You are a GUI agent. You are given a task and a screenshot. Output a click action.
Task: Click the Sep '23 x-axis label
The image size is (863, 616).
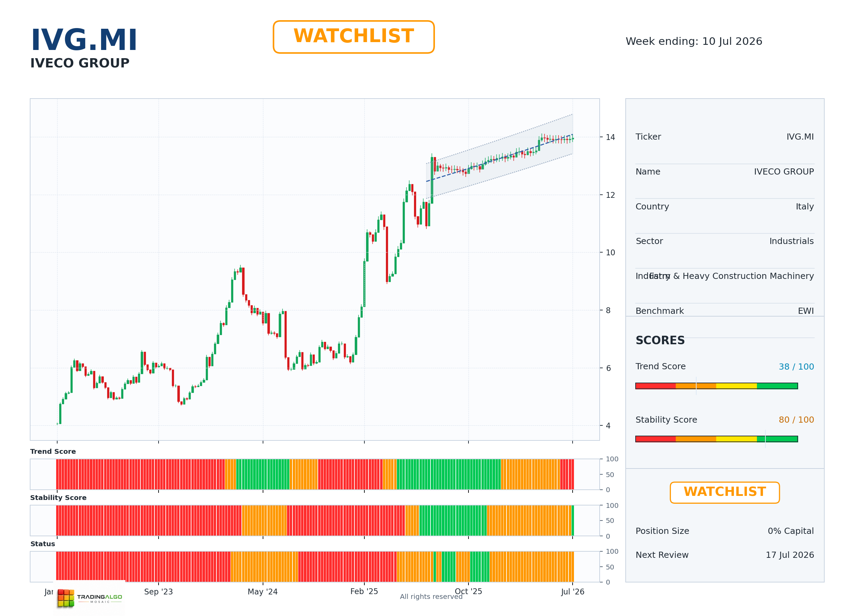[158, 592]
